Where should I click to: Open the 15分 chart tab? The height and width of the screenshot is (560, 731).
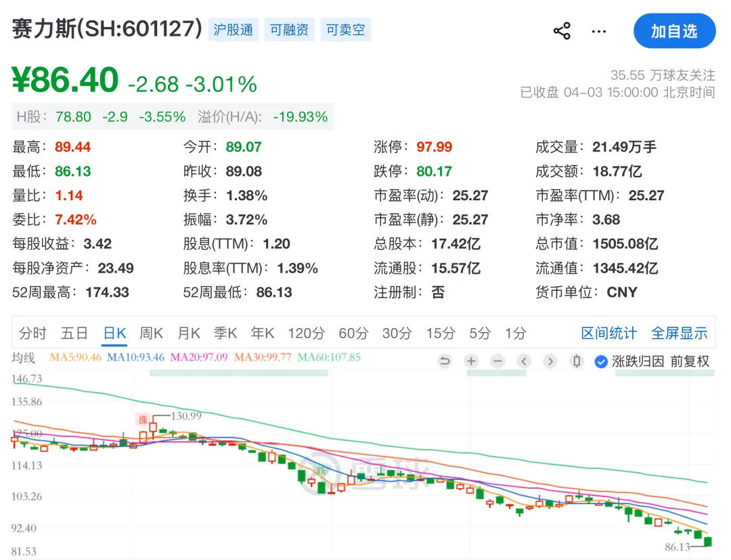coord(441,333)
